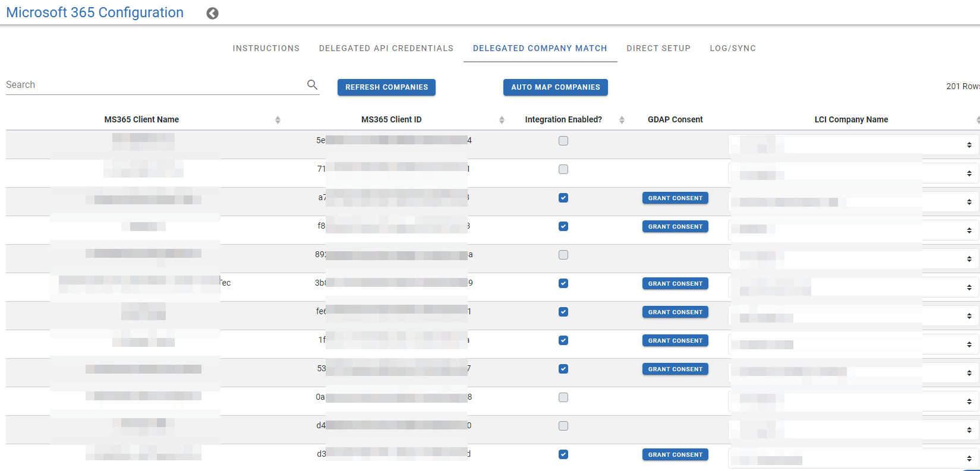Viewport: 980px width, 471px height.
Task: Open the Instructions tab
Action: click(x=266, y=48)
